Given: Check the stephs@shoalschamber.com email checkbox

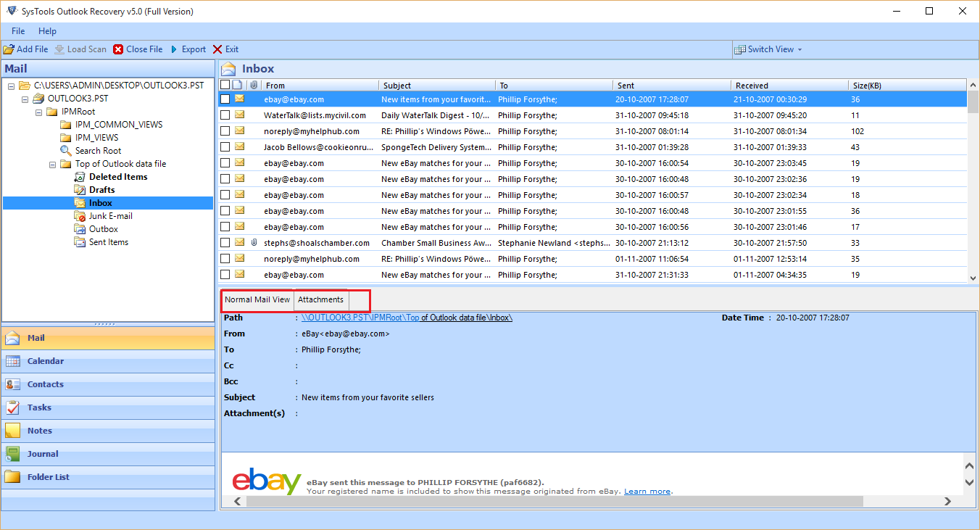Looking at the screenshot, I should click(225, 243).
